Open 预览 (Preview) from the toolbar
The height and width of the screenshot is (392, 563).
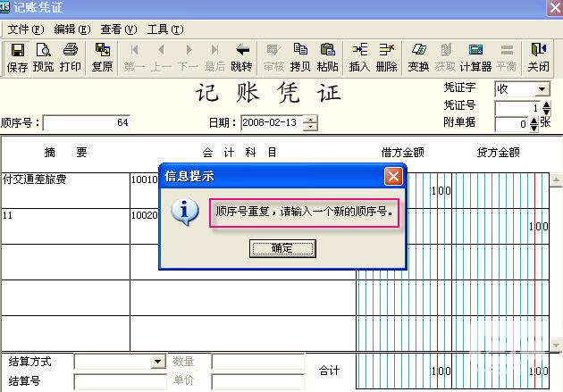coord(43,56)
